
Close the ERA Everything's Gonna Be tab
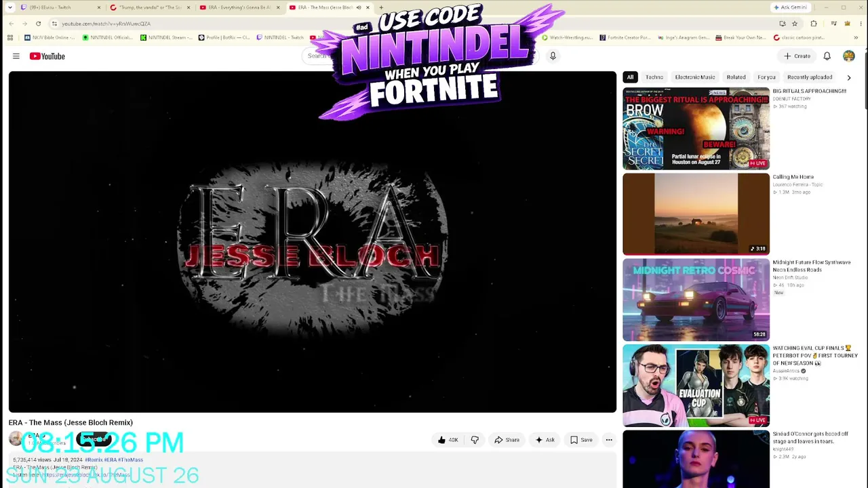[278, 7]
